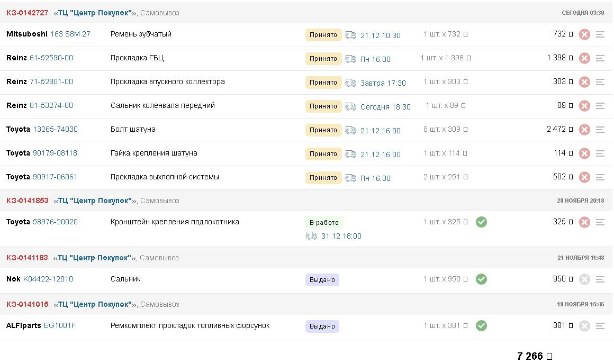The image size is (614, 364).
Task: Open ТЦ "Центр Покупок" link in order КЗ-0142727
Action: (95, 13)
